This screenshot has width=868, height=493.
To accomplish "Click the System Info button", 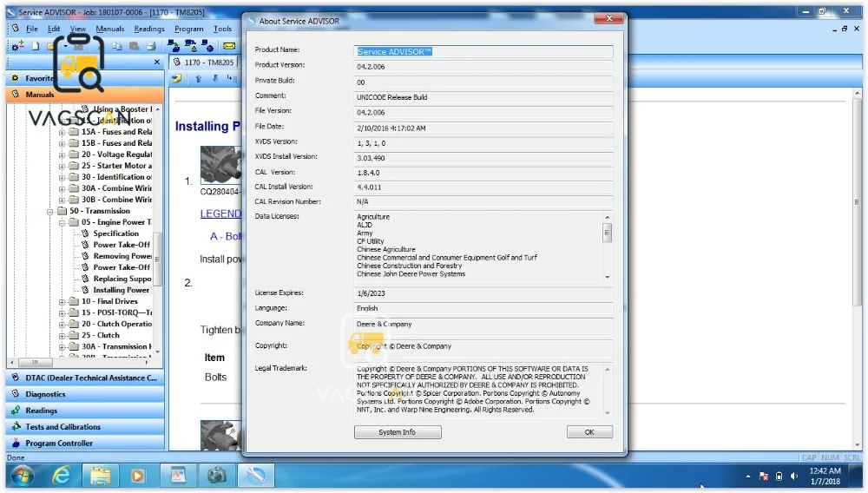I will pos(398,432).
